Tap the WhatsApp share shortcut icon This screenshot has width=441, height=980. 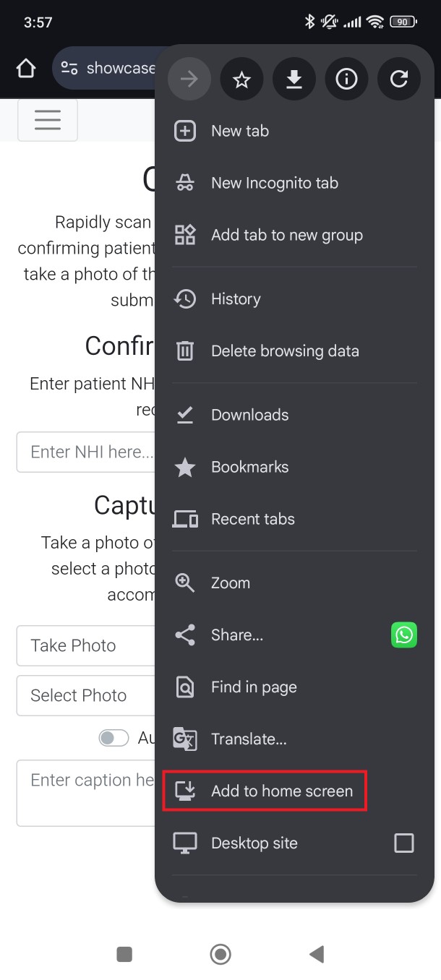tap(404, 635)
